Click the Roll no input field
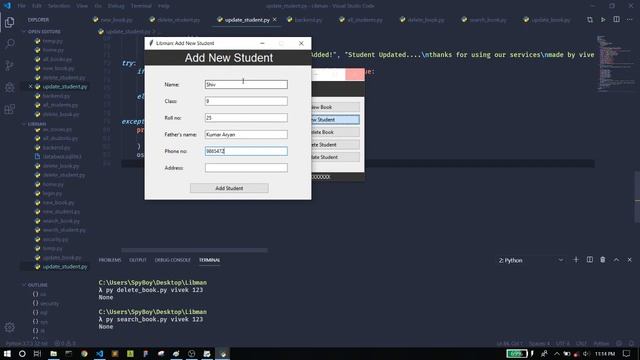 246,118
